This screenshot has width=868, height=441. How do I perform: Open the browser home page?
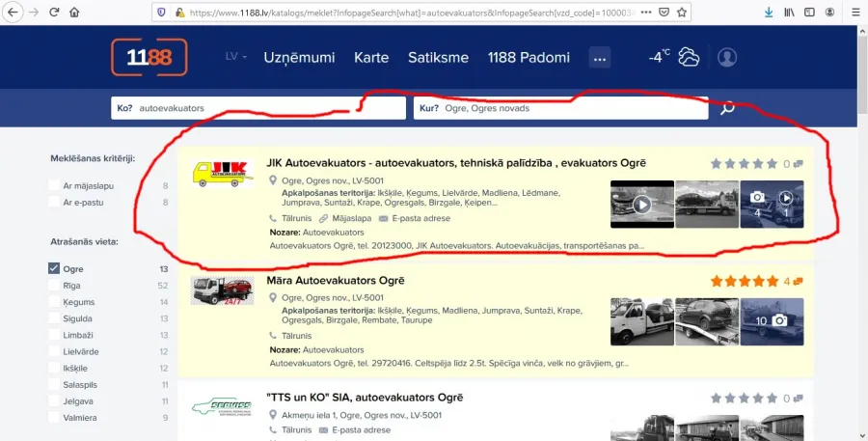(x=74, y=13)
